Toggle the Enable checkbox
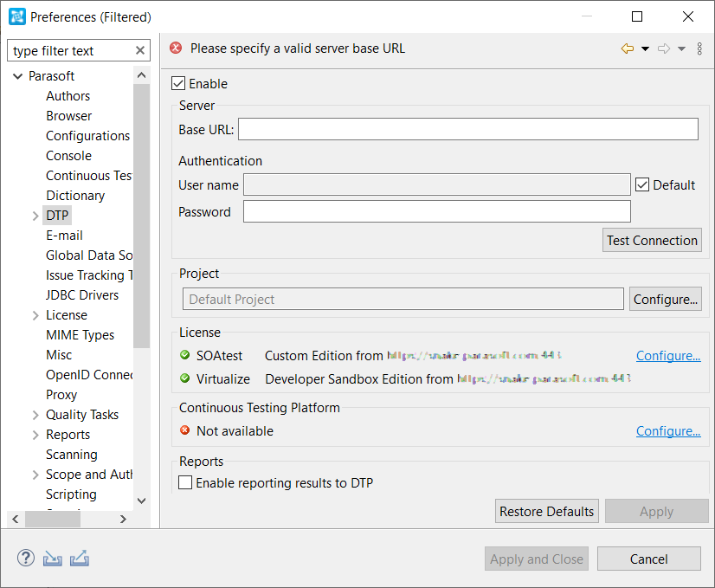This screenshot has width=715, height=588. click(177, 83)
